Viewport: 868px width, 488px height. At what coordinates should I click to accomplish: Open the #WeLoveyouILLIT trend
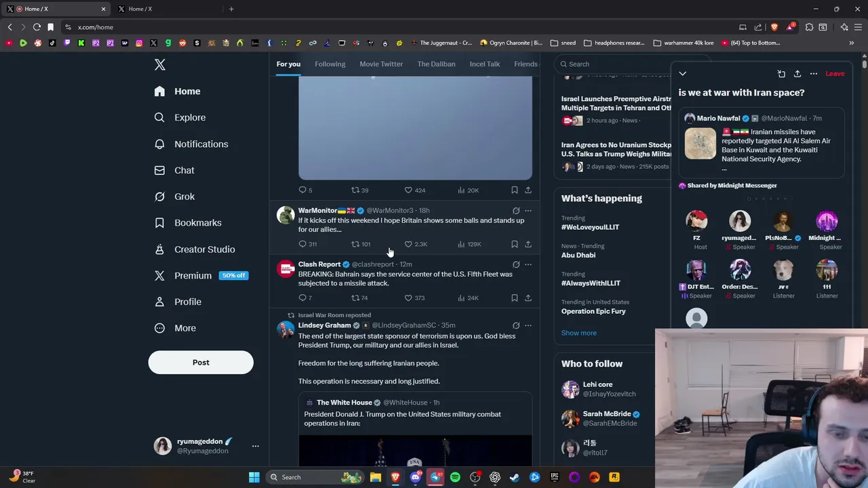[590, 227]
